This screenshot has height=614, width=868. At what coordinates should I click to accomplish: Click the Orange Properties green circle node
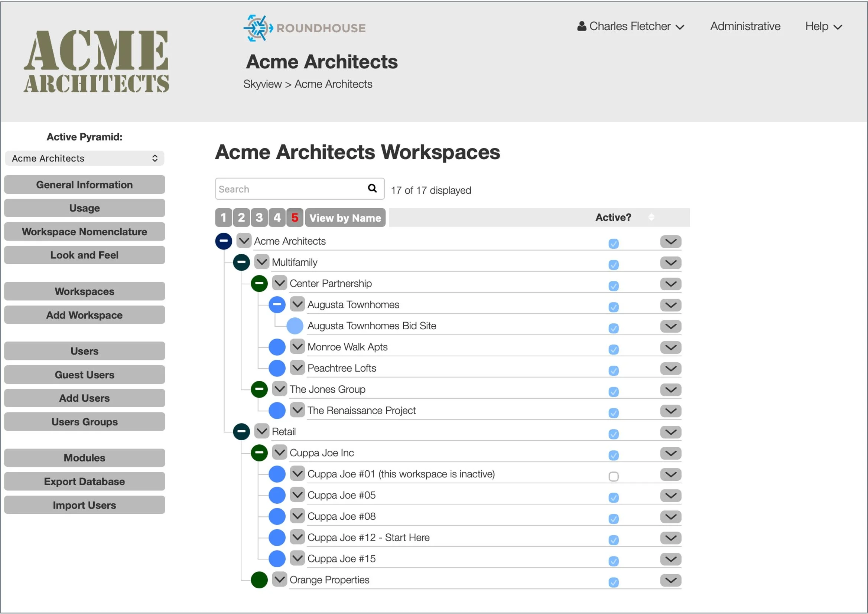coord(259,580)
